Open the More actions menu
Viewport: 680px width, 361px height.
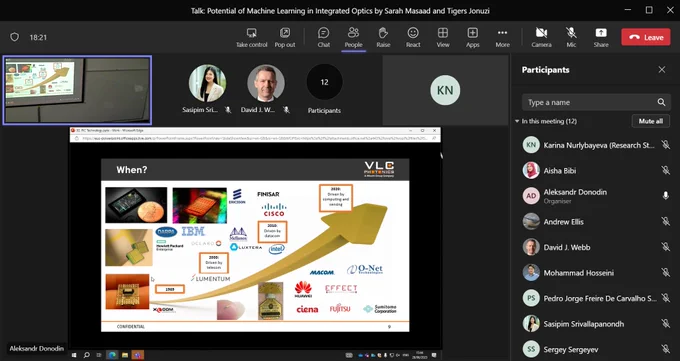tap(502, 38)
